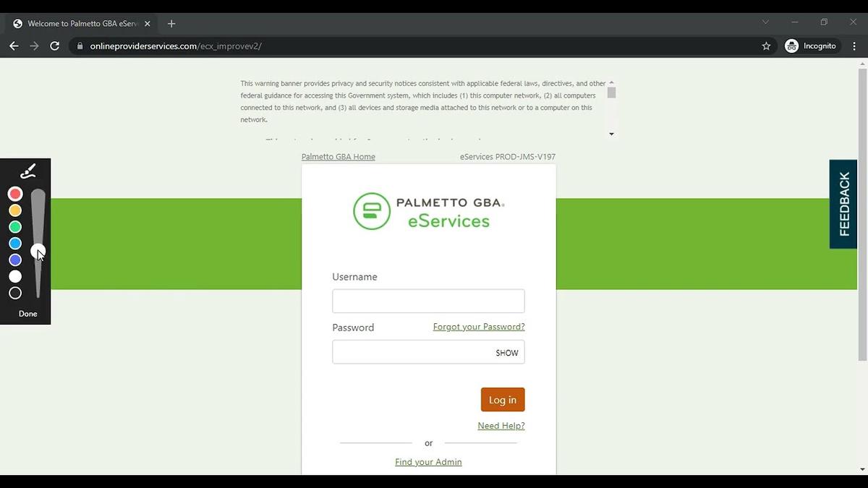Reload the page
The image size is (868, 488).
click(x=54, y=46)
